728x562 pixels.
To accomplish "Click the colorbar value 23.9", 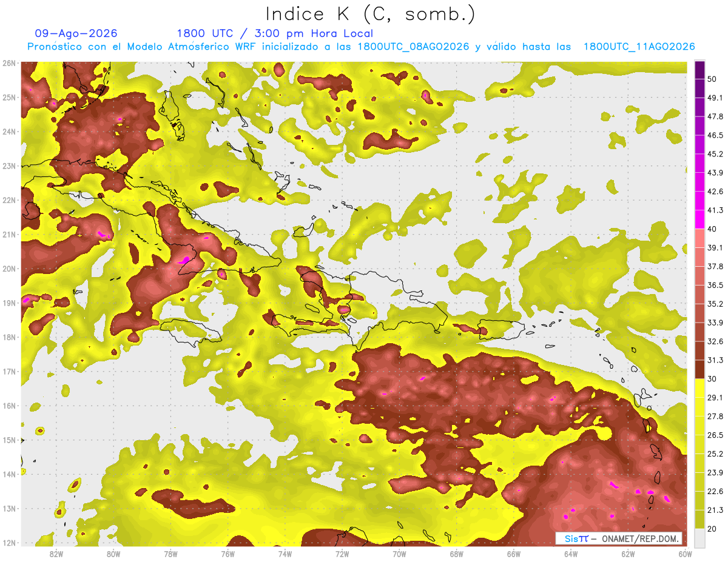I will pos(715,473).
